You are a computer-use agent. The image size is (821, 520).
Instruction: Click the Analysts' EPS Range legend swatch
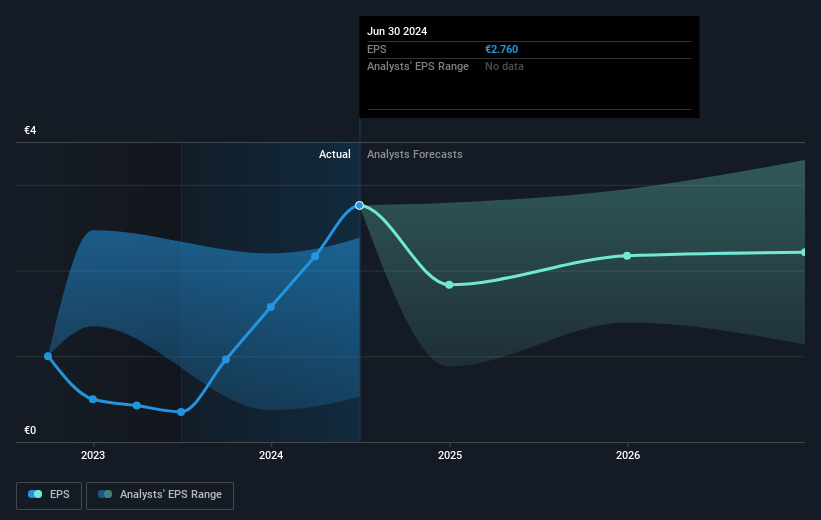[105, 494]
